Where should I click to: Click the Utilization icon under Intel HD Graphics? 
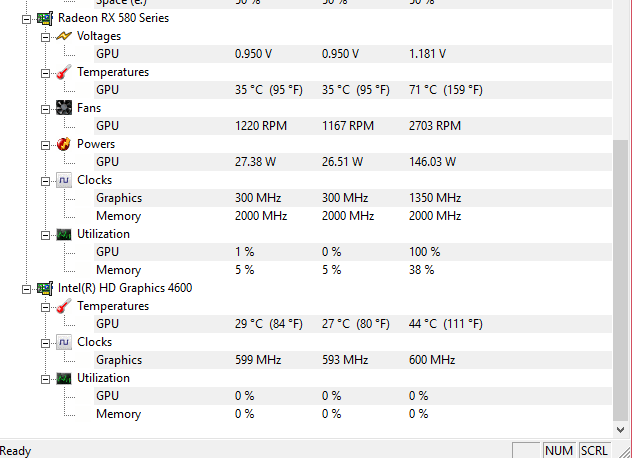(63, 378)
